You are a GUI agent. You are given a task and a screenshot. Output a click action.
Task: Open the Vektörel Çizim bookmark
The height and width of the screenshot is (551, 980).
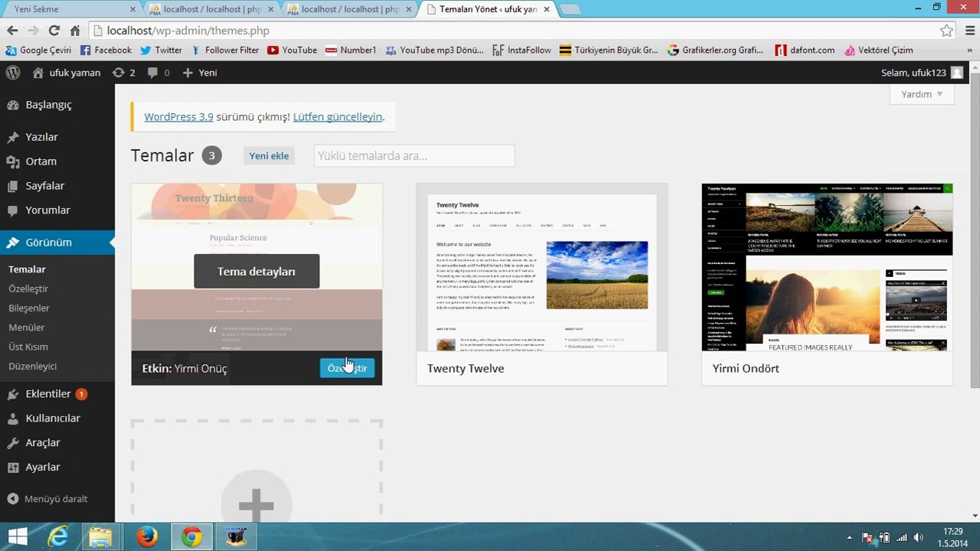click(x=878, y=51)
